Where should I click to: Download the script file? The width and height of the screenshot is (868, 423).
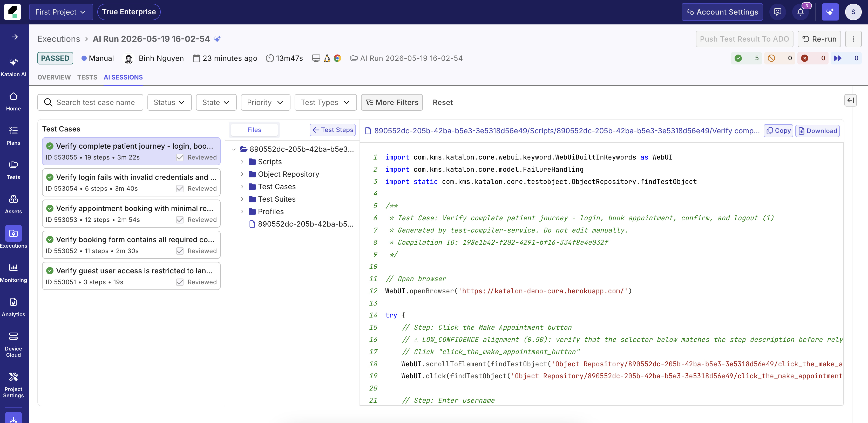click(817, 131)
